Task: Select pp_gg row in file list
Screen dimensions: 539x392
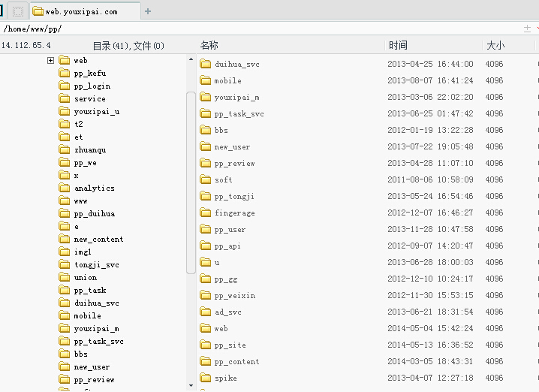Action: [x=366, y=279]
